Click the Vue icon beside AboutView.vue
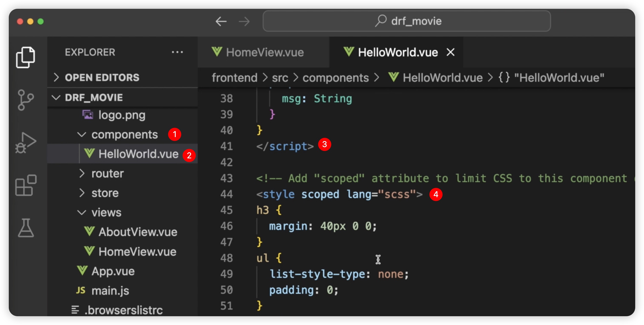The image size is (644, 325). (89, 231)
